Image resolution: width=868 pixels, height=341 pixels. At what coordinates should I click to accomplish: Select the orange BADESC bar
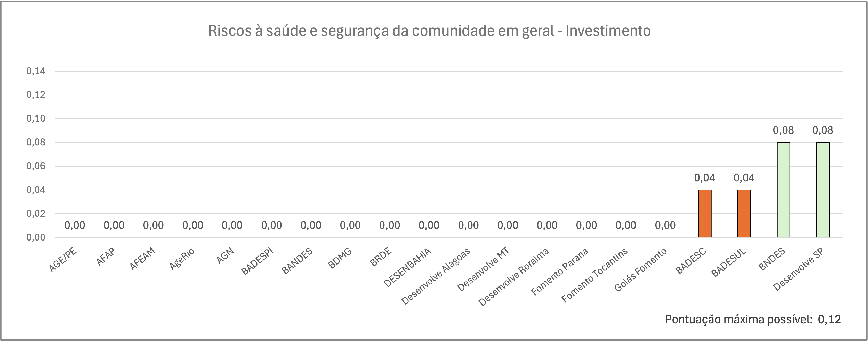pyautogui.click(x=705, y=213)
